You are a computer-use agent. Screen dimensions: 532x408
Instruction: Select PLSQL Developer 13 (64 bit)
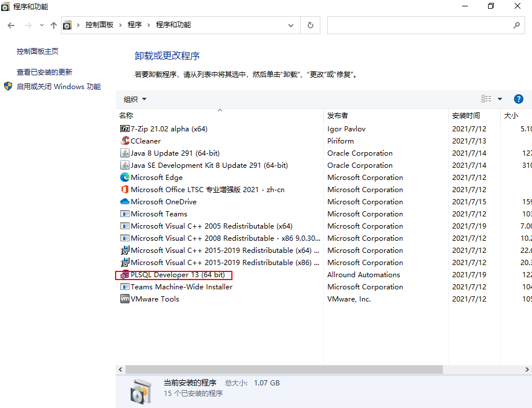tap(178, 274)
